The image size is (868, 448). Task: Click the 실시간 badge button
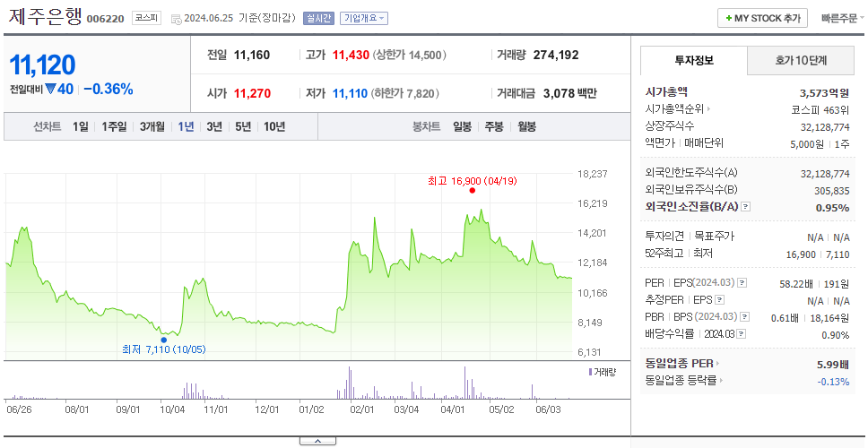tap(318, 18)
